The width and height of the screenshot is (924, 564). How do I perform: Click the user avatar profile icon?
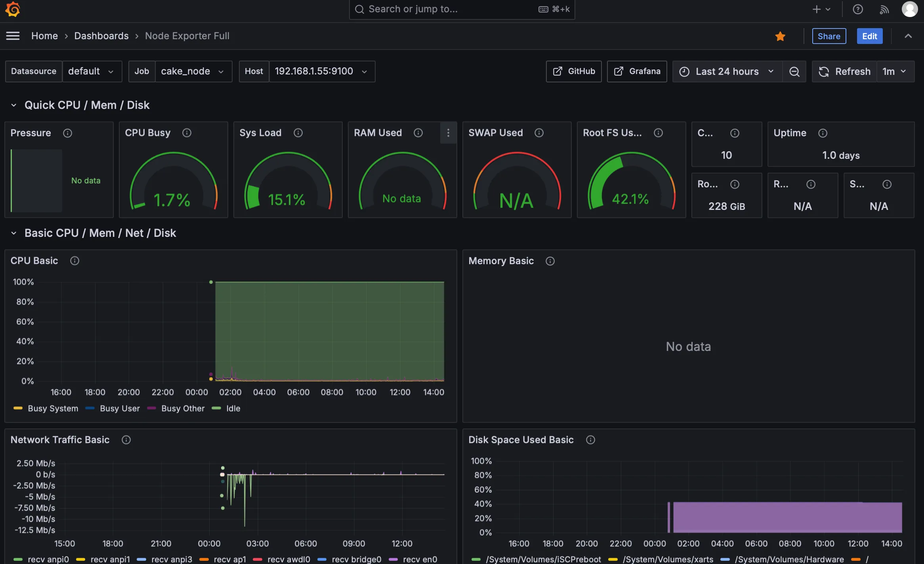(909, 9)
